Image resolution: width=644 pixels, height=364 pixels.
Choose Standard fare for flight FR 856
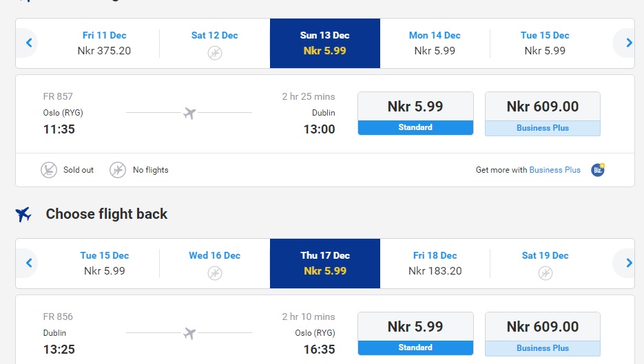(x=415, y=334)
